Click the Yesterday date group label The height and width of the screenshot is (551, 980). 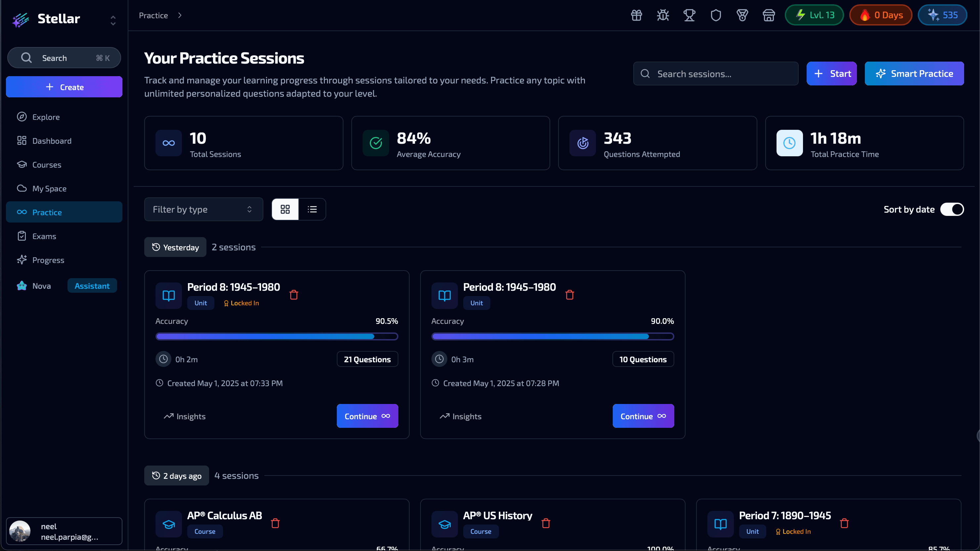point(175,247)
